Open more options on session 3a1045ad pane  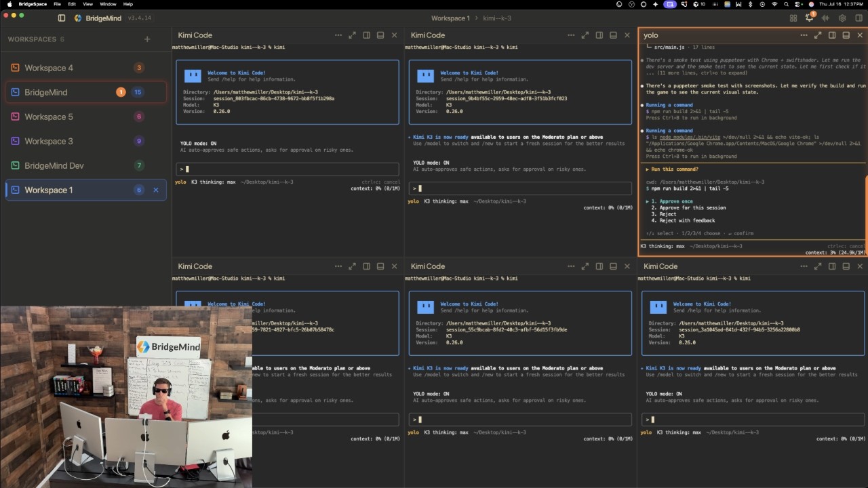[x=804, y=266]
